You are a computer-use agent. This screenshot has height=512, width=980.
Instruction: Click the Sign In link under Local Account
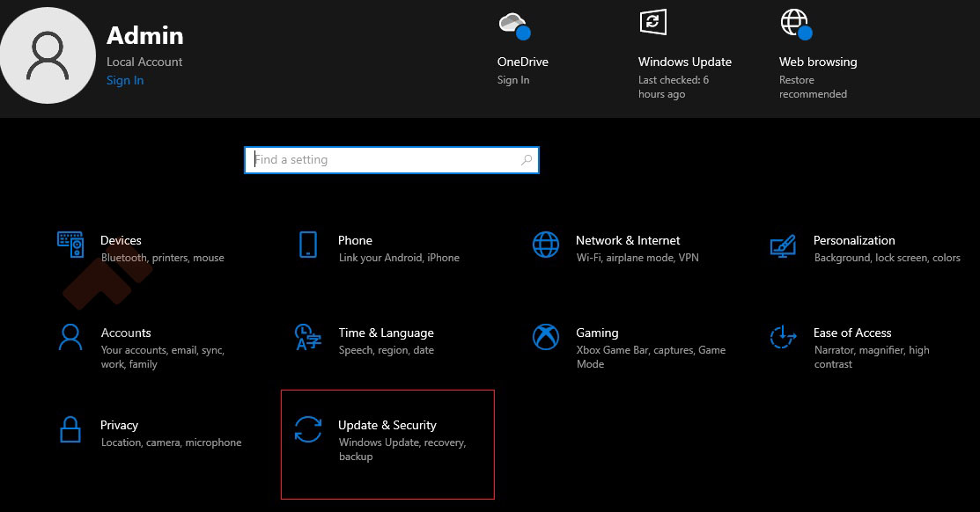click(x=125, y=80)
